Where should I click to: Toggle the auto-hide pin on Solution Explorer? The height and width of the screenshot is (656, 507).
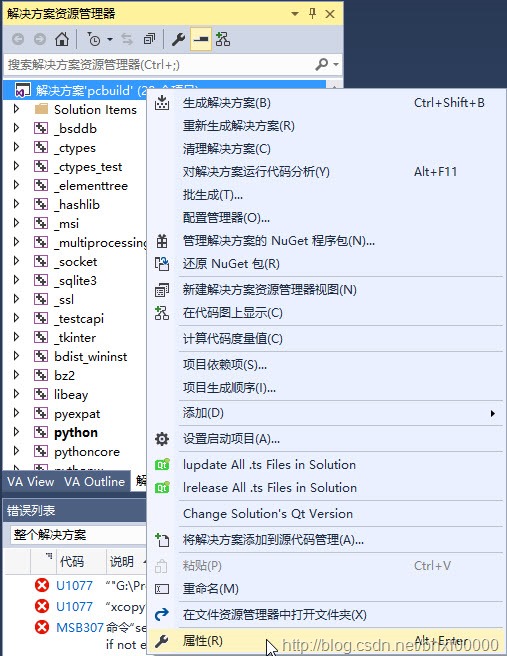coord(312,13)
